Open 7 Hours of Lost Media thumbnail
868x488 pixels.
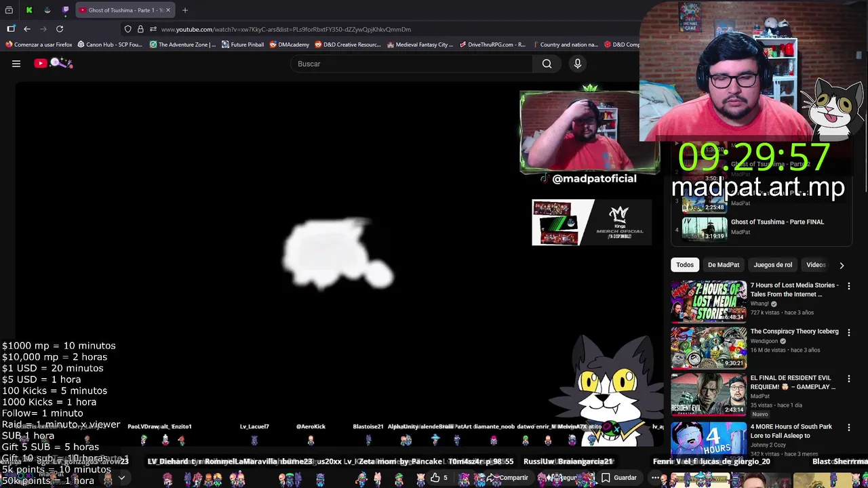point(709,301)
